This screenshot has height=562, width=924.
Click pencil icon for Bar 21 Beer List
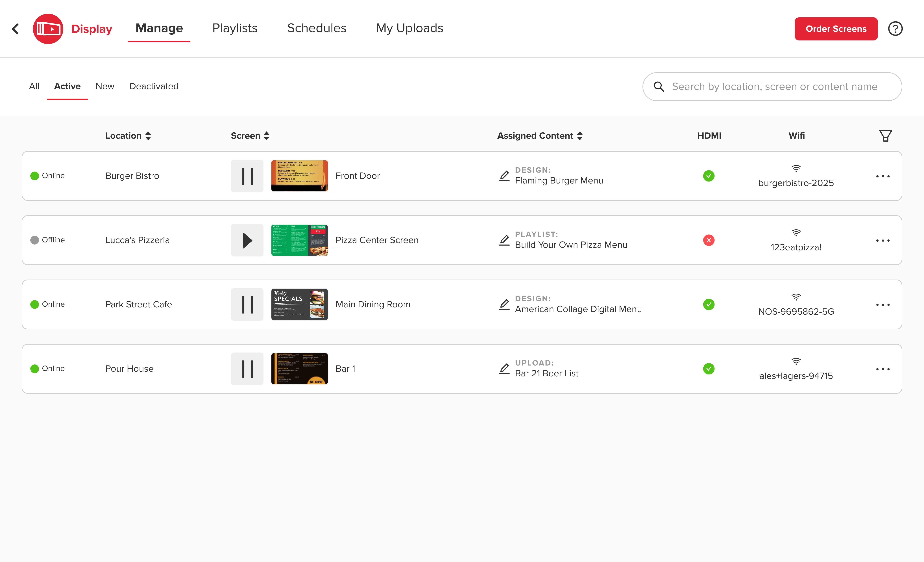504,369
